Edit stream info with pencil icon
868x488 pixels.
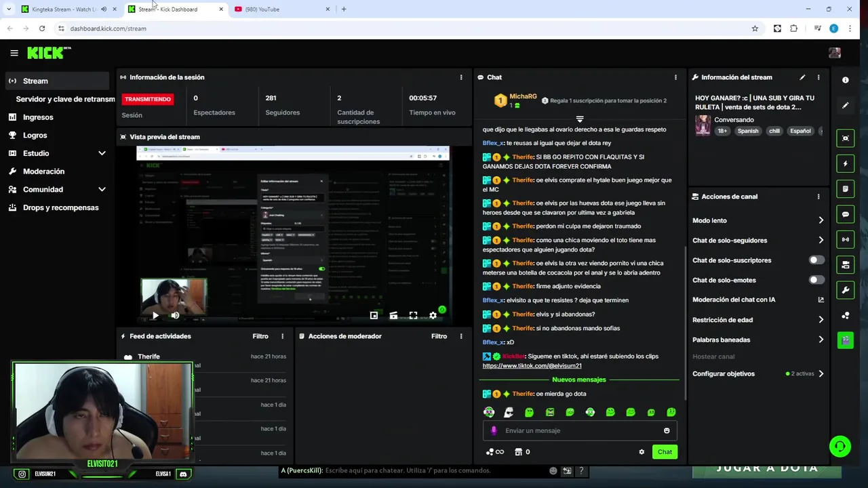[x=802, y=77]
